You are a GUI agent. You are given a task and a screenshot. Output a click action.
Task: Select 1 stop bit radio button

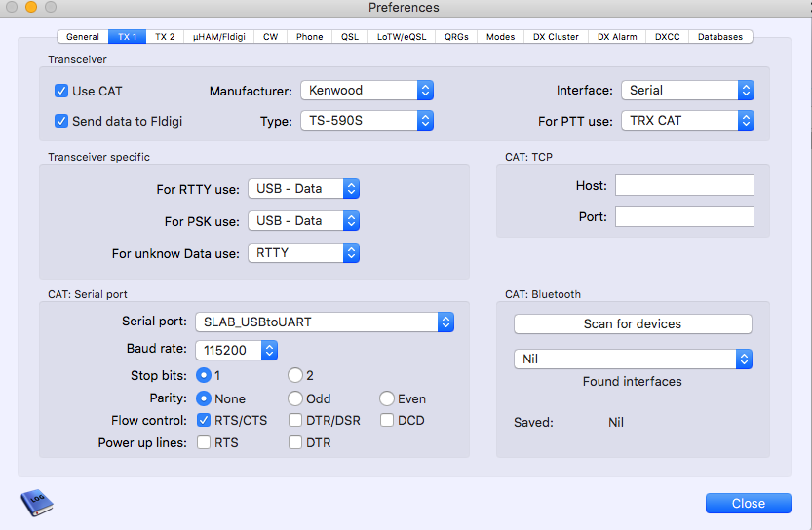pos(204,375)
